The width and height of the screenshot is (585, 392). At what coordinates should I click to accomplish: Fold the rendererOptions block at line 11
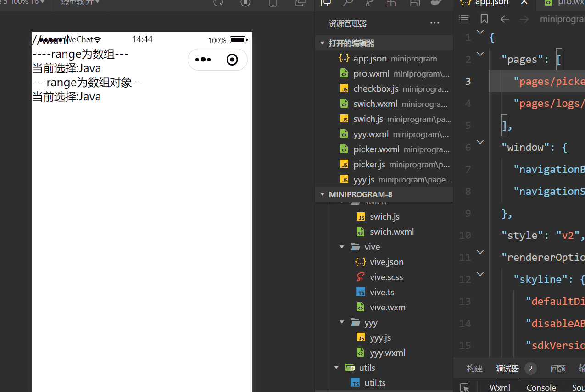coord(480,252)
